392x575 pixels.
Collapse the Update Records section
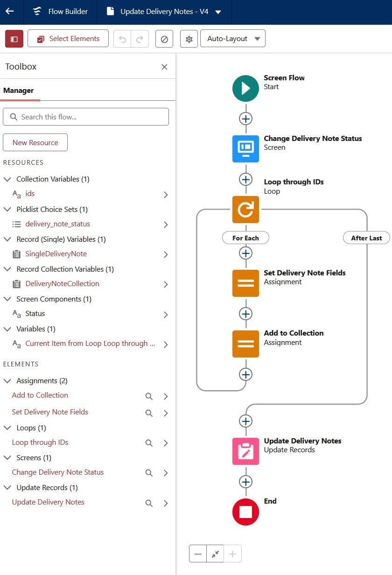coord(7,487)
